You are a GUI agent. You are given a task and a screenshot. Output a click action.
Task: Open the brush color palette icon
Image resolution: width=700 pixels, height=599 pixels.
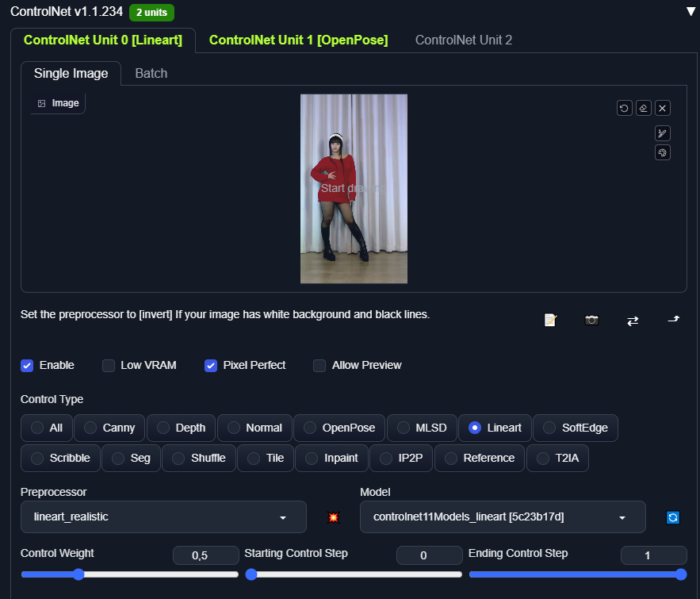(663, 152)
